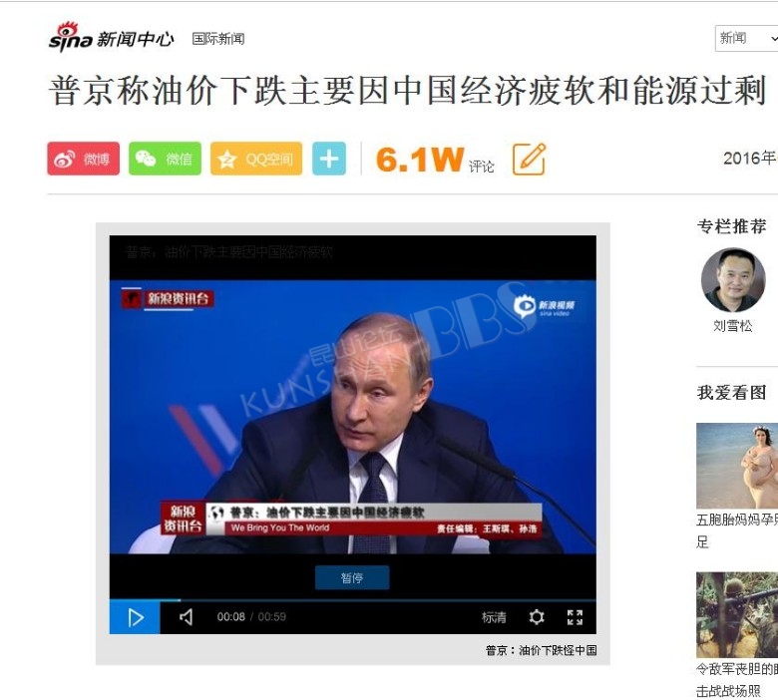This screenshot has width=778, height=700.
Task: View the 6.1W 评论 comments count
Action: click(x=435, y=160)
